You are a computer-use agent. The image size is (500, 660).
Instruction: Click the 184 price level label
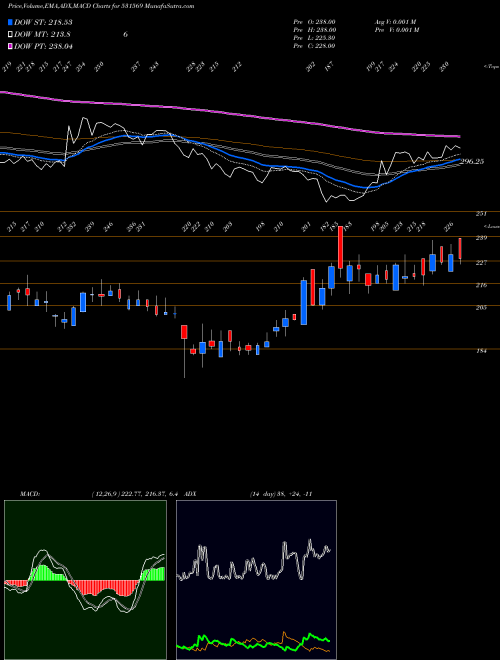[x=481, y=351]
